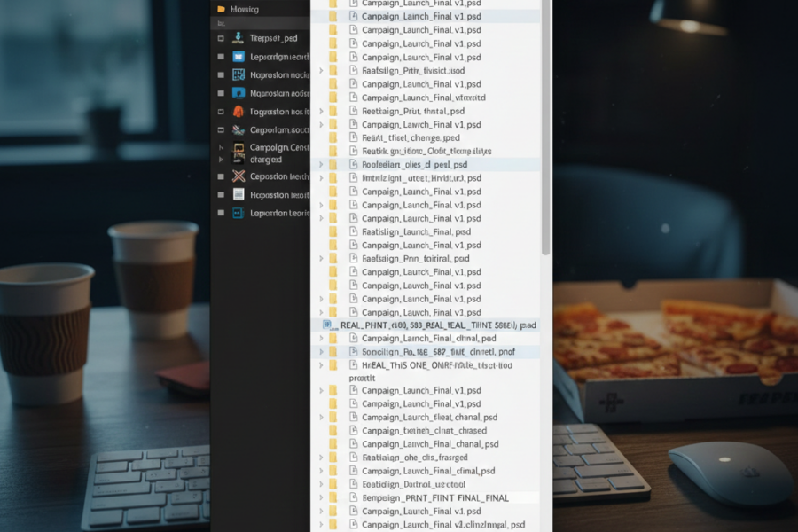Select file name 'FeaAt_tiisel_change.sped'
Image resolution: width=798 pixels, height=532 pixels.
411,137
